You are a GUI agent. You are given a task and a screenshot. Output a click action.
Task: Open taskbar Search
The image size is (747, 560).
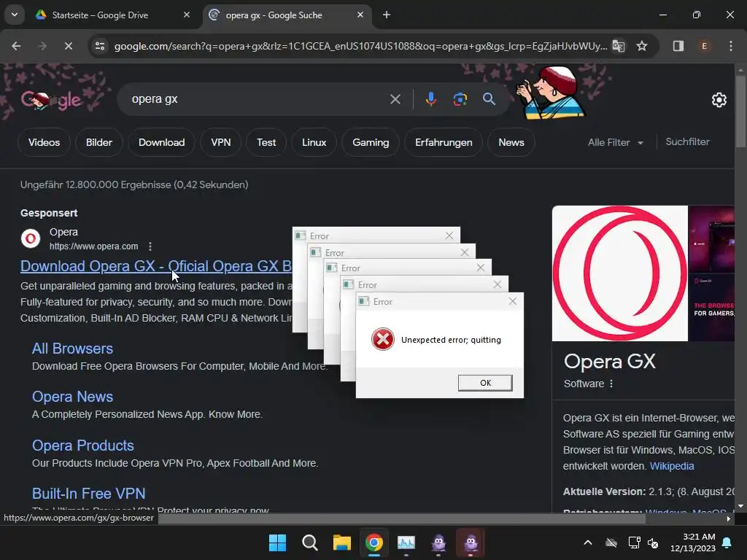click(x=309, y=542)
